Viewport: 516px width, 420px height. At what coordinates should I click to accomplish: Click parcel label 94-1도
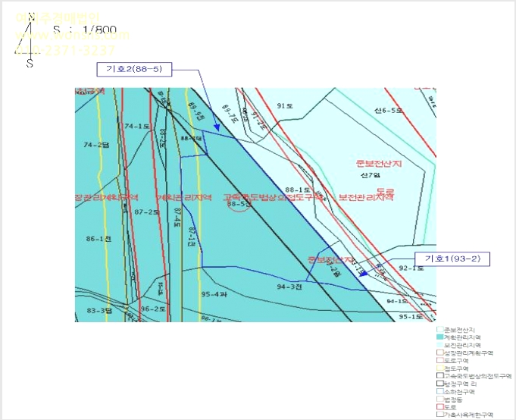click(397, 301)
